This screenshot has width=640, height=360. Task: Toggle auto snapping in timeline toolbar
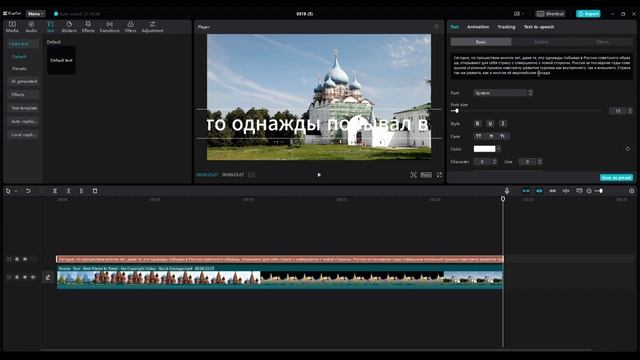(x=539, y=191)
